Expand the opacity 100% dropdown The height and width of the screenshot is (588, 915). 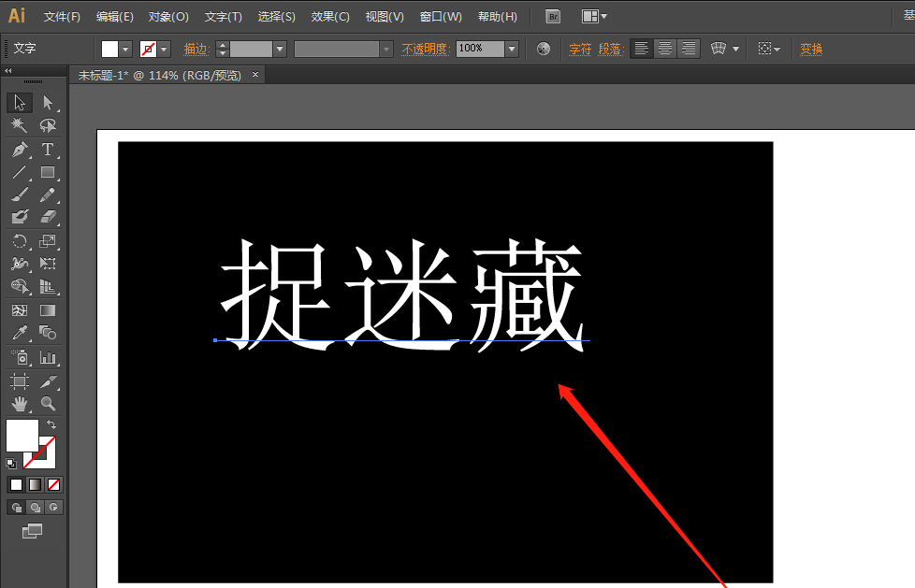click(x=512, y=49)
